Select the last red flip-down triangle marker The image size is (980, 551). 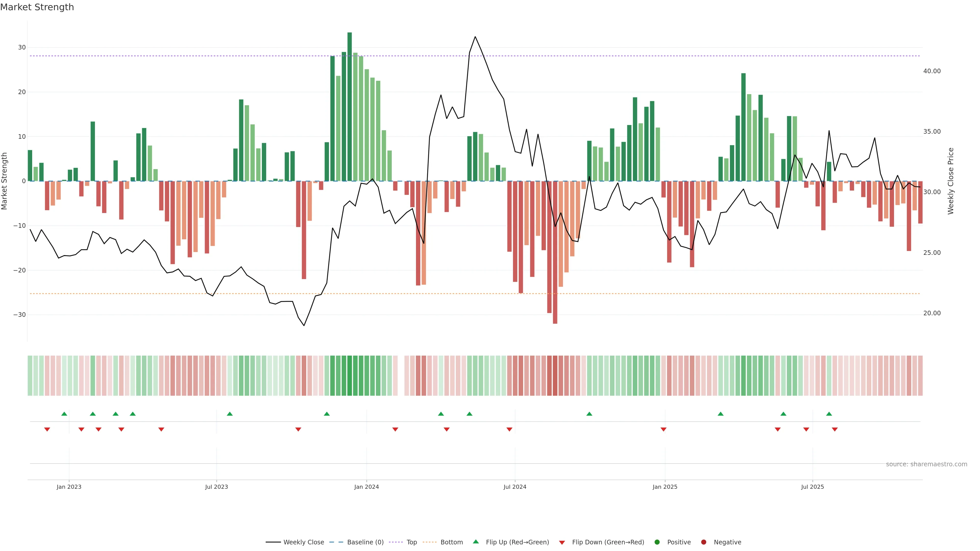835,429
